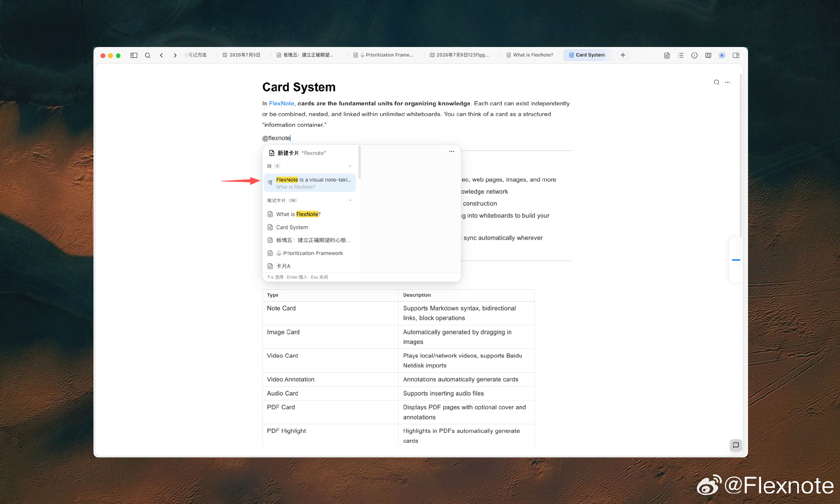Image resolution: width=840 pixels, height=504 pixels.
Task: Select the 板塊五：建立正確期望的心態 card result
Action: tap(310, 240)
